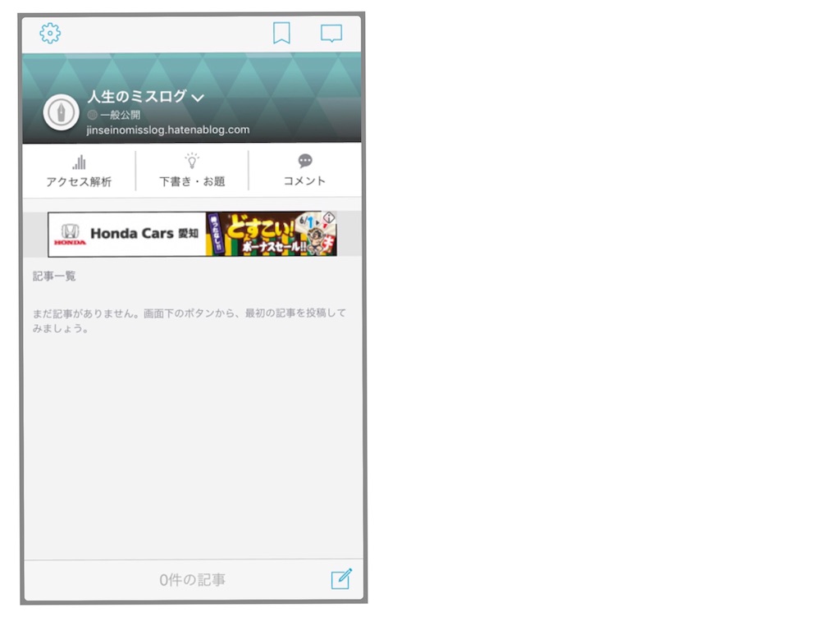Open the settings gear icon

(x=49, y=34)
